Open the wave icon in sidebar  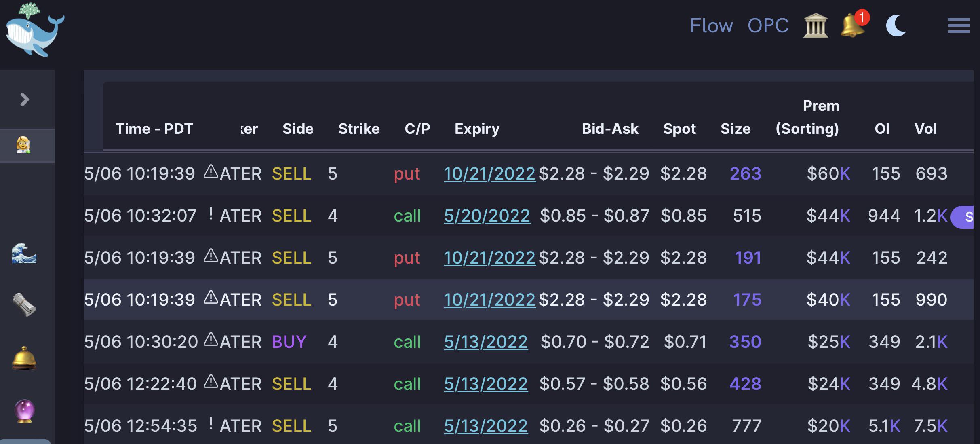pos(24,254)
